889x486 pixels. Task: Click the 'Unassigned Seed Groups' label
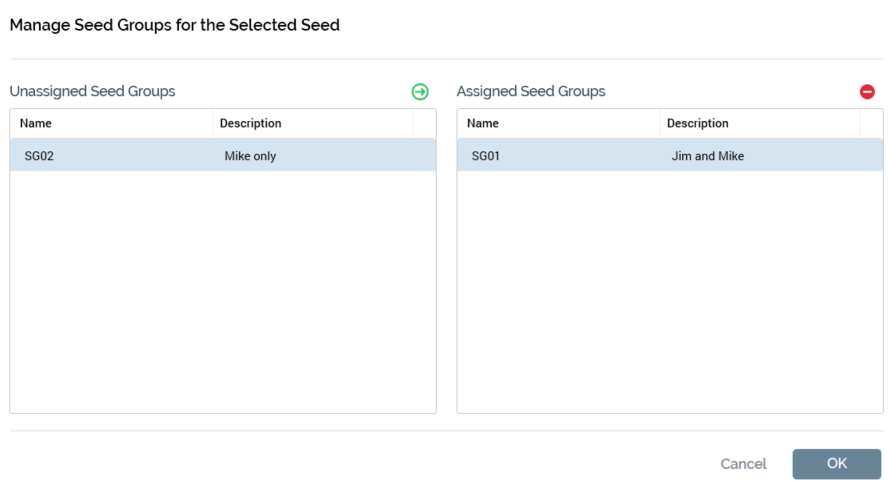(x=92, y=92)
